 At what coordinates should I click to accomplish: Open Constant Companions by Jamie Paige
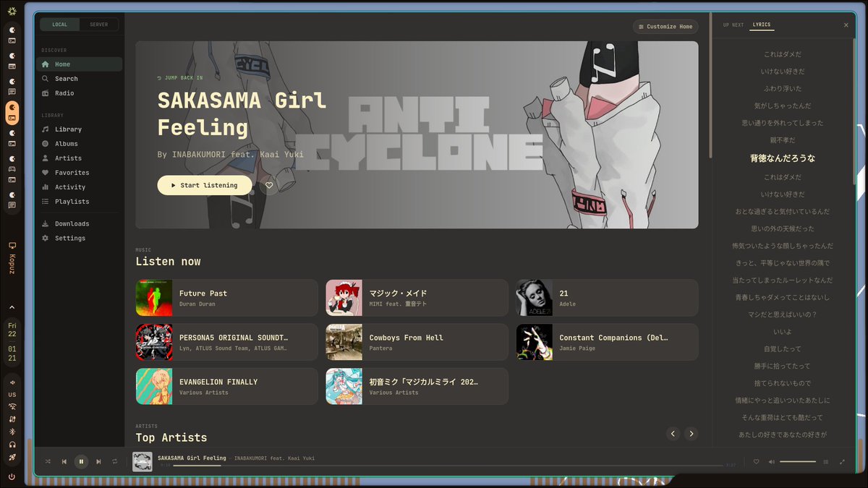pos(607,342)
